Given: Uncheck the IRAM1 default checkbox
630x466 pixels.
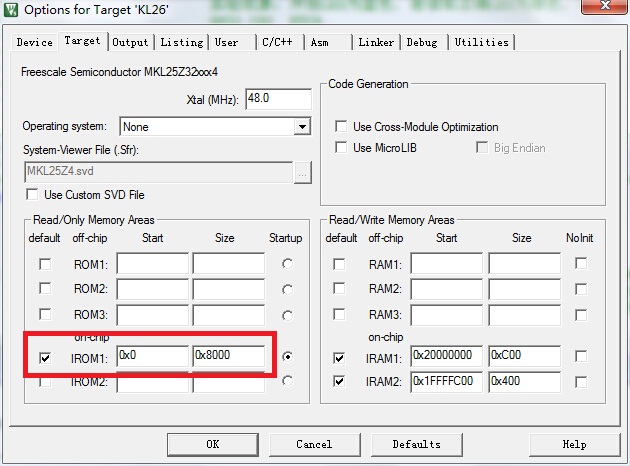Looking at the screenshot, I should pos(339,358).
